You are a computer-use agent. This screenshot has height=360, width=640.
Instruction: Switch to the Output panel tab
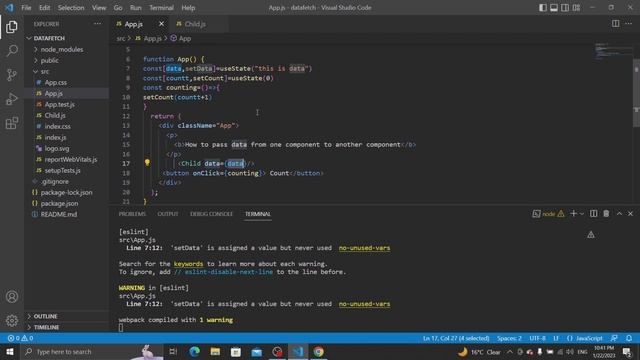[168, 214]
